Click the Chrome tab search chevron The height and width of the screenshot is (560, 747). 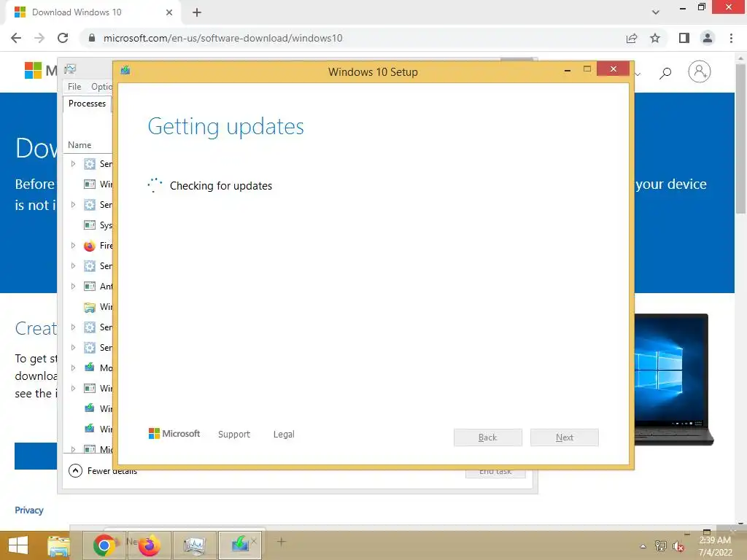pos(656,12)
